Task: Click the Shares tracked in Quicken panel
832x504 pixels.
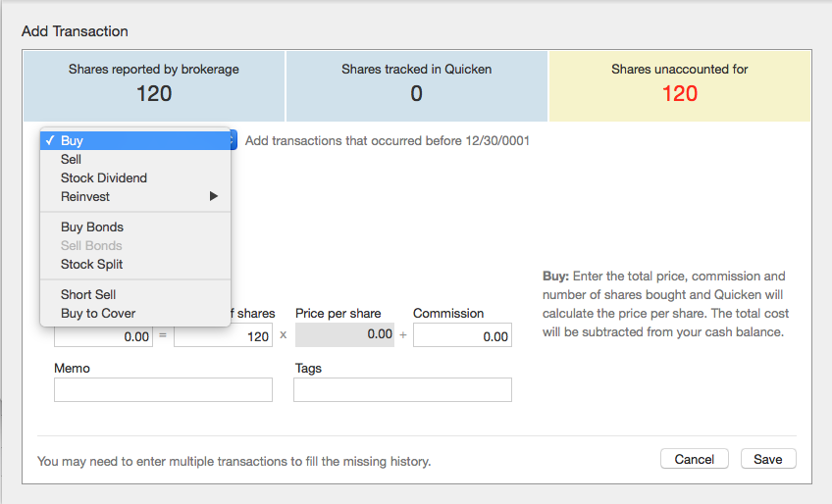Action: [x=416, y=85]
